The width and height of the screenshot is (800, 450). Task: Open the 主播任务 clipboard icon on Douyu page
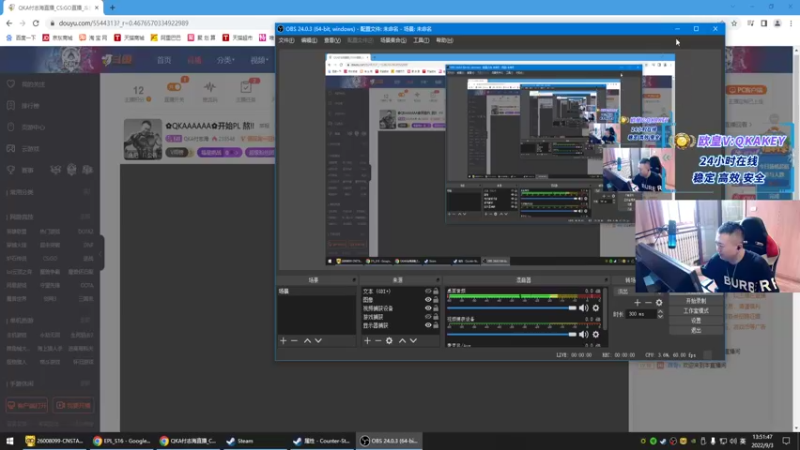[246, 87]
